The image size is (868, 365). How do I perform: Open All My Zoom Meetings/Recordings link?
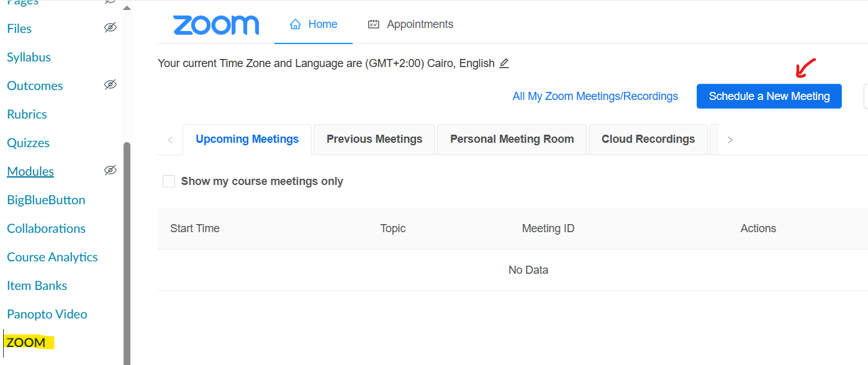click(x=595, y=97)
